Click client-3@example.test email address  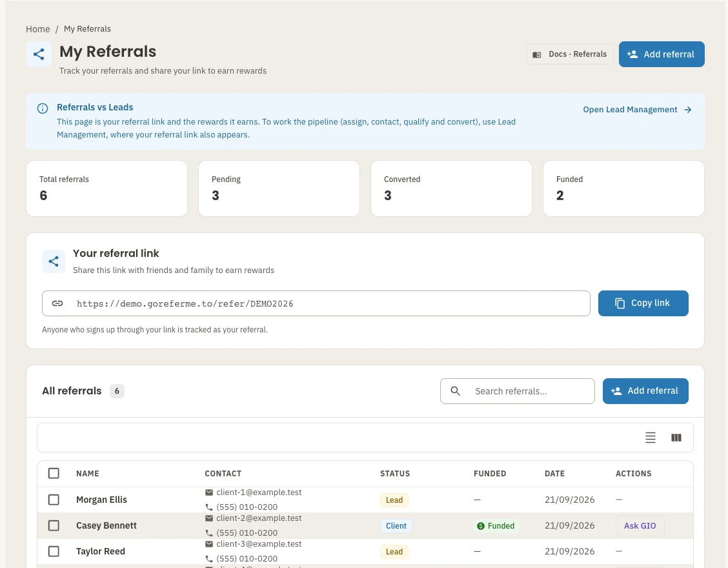(259, 544)
